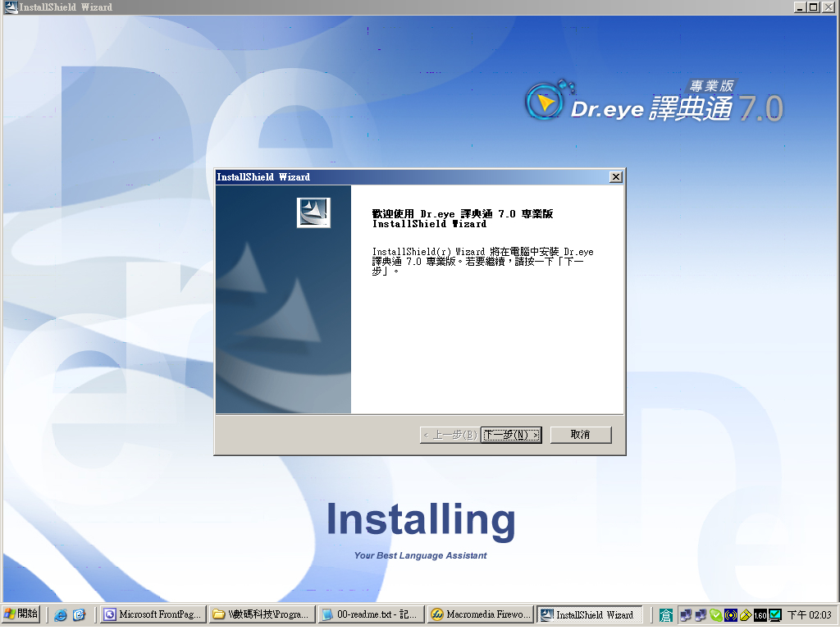The width and height of the screenshot is (840, 630).
Task: Click the welcome heading 歡迎使用 Dr.eye 譯典通
Action: coord(463,218)
